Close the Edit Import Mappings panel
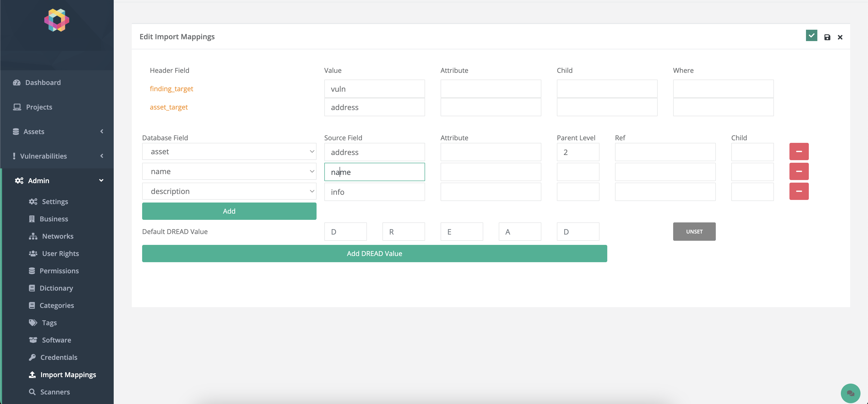The height and width of the screenshot is (404, 868). (840, 37)
